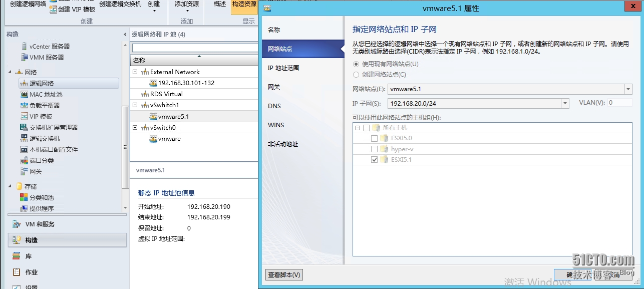Open 逻辑网络 via its network icon
This screenshot has width=644, height=289.
pos(24,83)
